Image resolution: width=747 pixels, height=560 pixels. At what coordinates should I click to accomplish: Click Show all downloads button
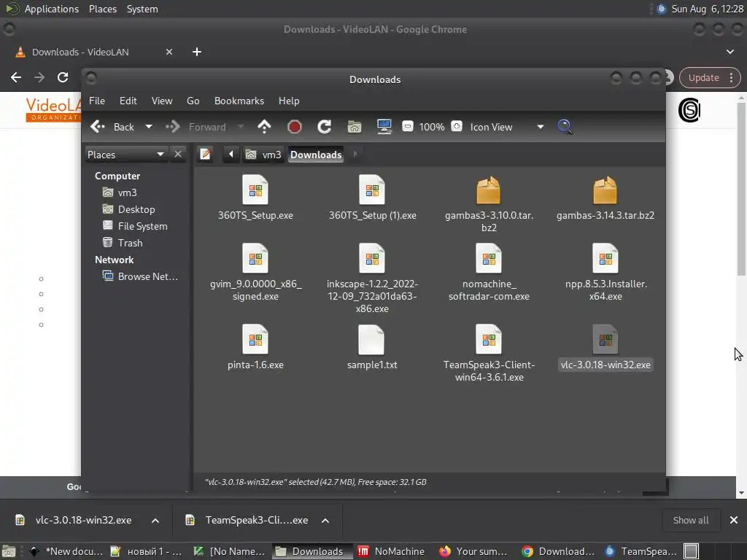(x=690, y=521)
